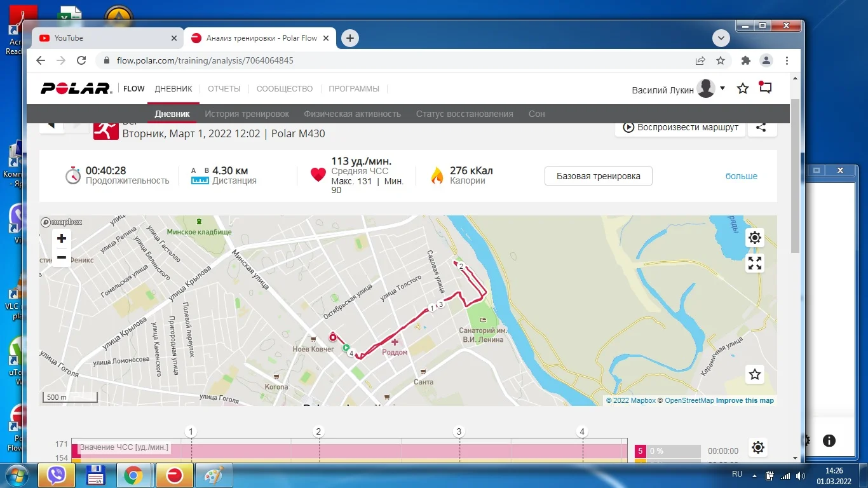Zoom in on the map
Image resolution: width=868 pixels, height=488 pixels.
coord(62,239)
